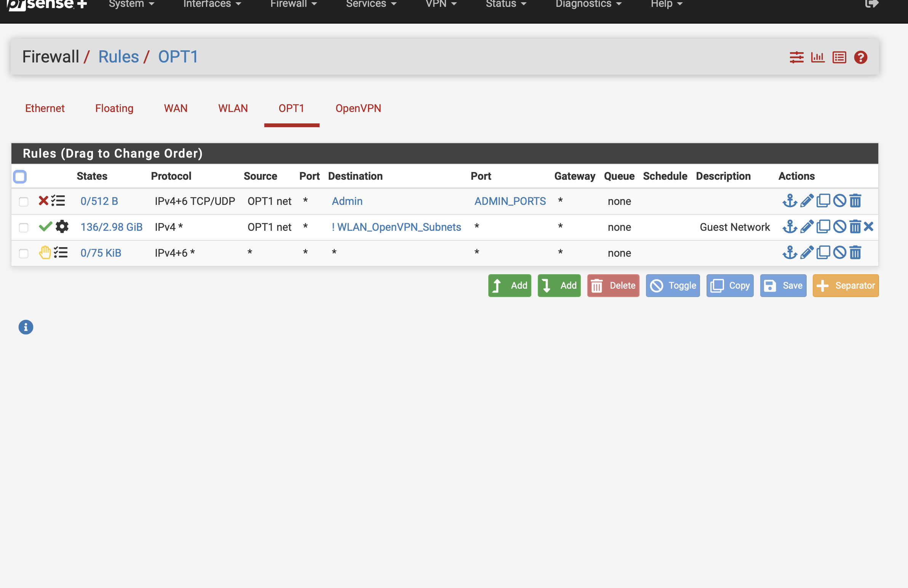Screen dimensions: 908x588
Task: Check the Guest Network rule checkbox
Action: (24, 227)
